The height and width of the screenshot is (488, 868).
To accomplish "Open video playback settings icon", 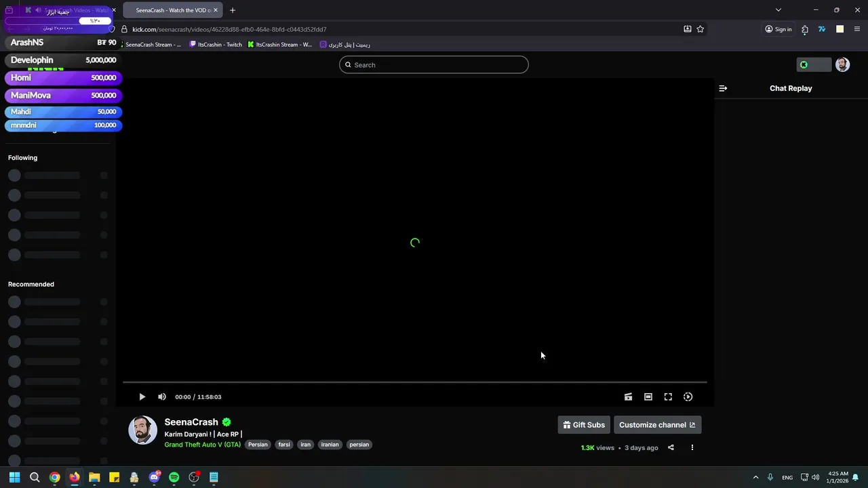I will [688, 397].
